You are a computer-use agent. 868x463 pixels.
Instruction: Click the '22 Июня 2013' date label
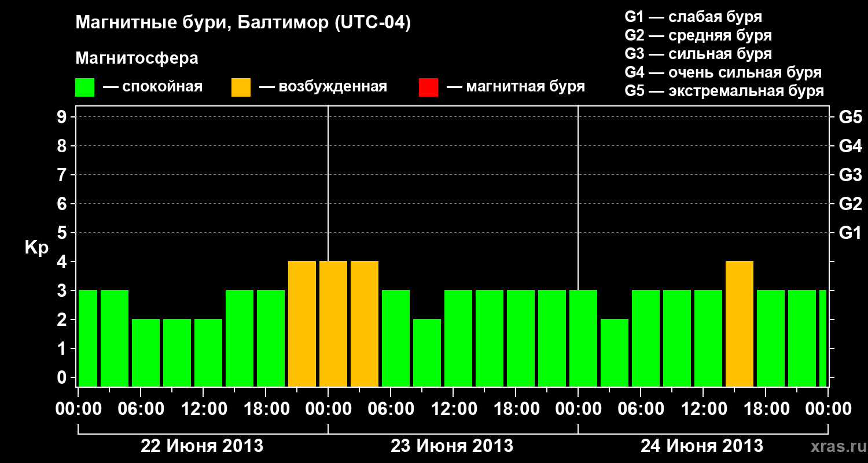(203, 446)
